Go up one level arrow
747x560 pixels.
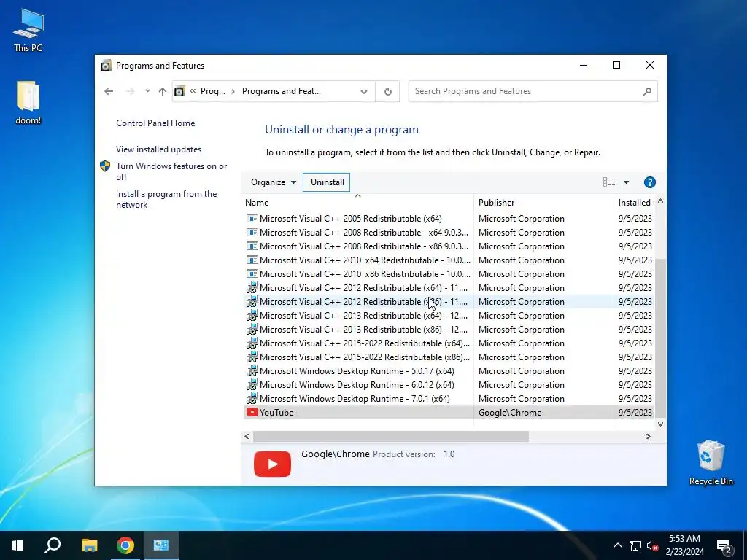(163, 91)
